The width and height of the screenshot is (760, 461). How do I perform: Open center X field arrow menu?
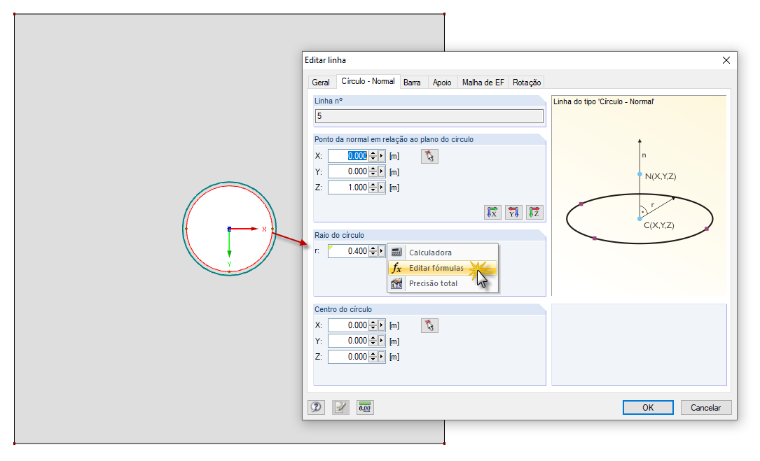(x=381, y=325)
